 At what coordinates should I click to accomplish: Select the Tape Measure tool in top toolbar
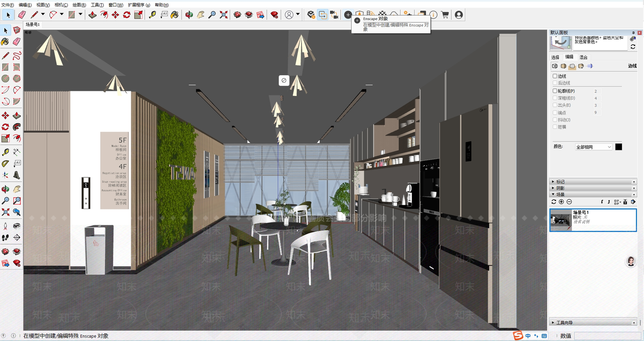coord(152,15)
